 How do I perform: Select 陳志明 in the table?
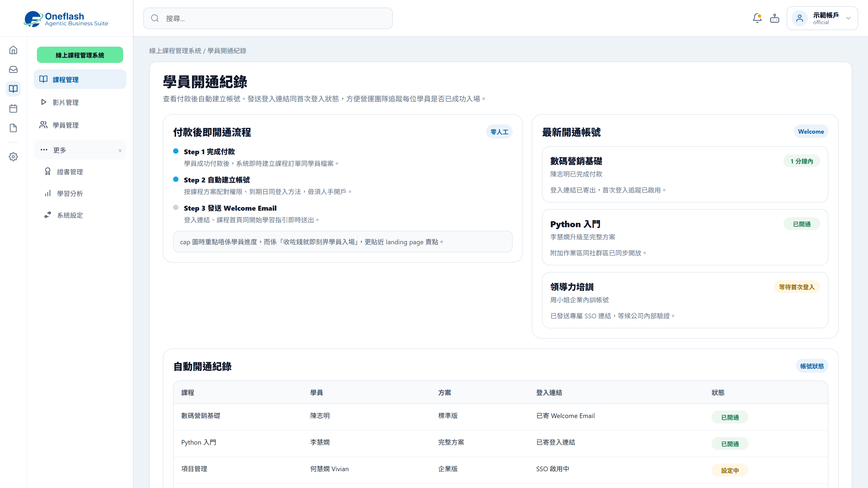320,416
